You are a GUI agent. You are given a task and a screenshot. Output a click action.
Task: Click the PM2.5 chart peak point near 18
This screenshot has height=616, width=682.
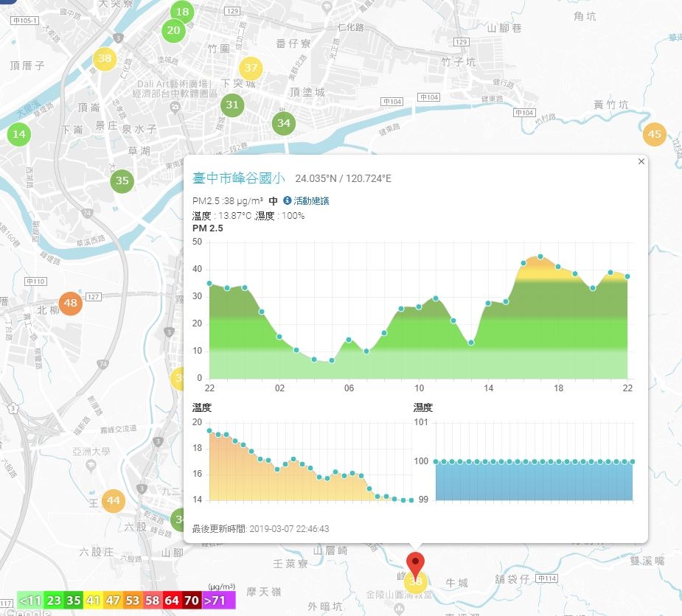tap(540, 256)
